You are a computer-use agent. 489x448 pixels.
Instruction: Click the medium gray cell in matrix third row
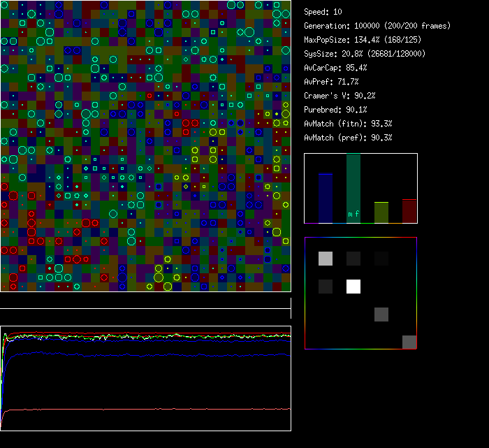(x=381, y=315)
